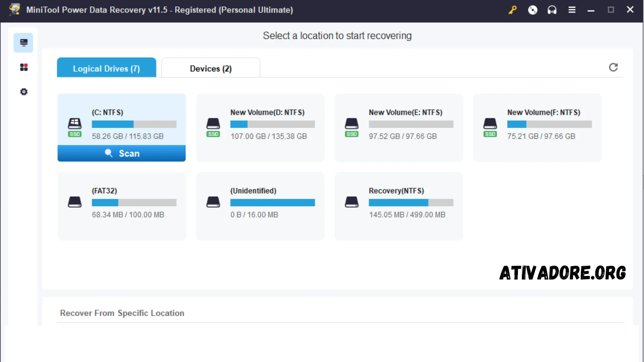This screenshot has height=362, width=644.
Task: Click Recover From Specific Location heading
Action: [122, 313]
